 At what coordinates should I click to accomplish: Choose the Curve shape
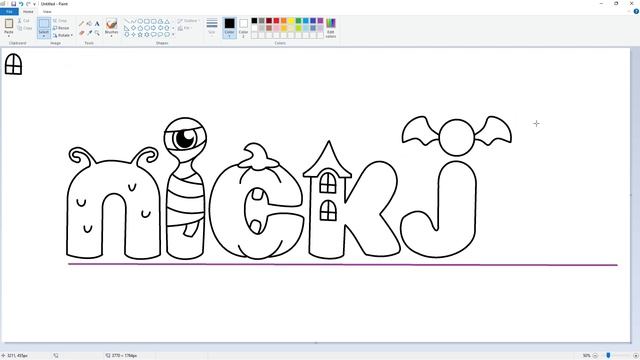tap(133, 21)
